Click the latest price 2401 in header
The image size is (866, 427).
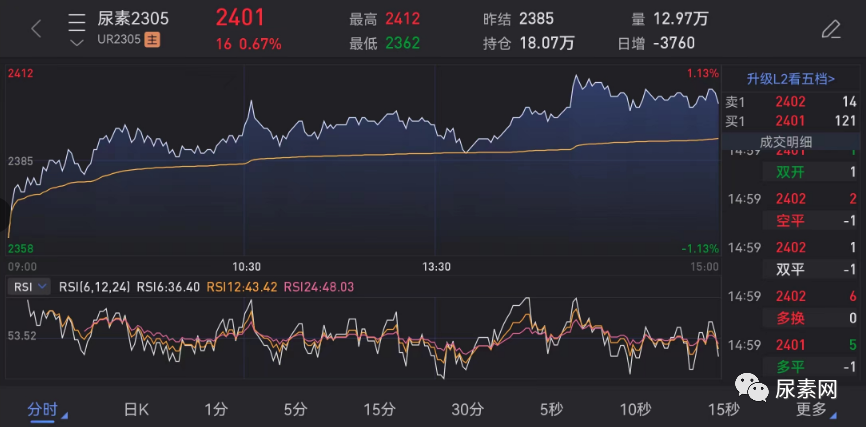pyautogui.click(x=240, y=18)
